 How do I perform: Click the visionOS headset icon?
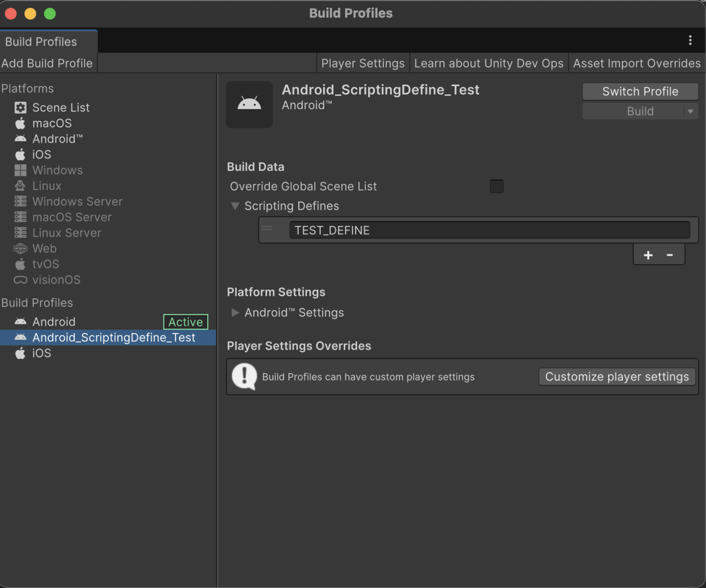(x=21, y=280)
